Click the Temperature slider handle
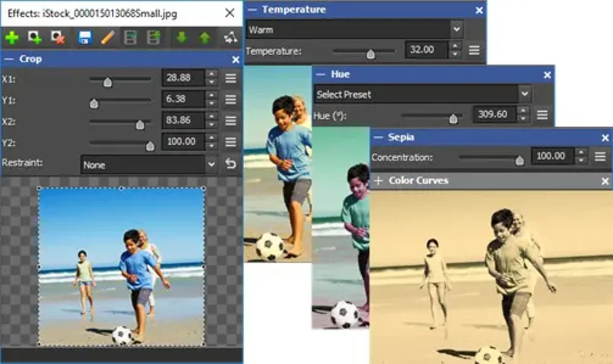The width and height of the screenshot is (613, 364). (x=370, y=54)
